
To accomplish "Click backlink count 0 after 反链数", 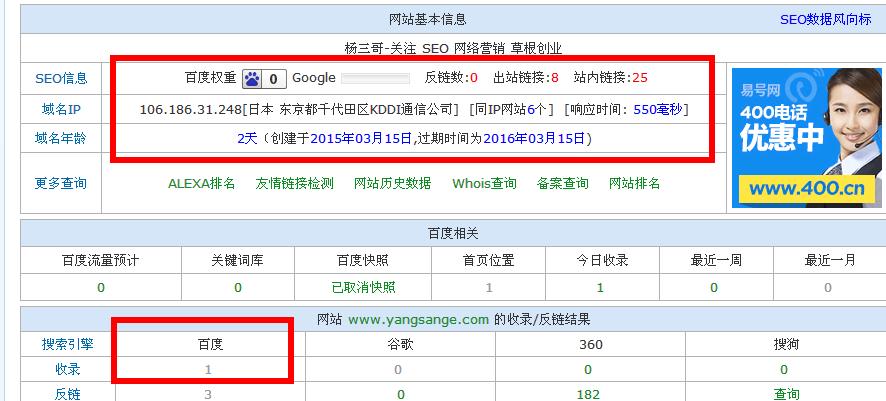I will 474,78.
